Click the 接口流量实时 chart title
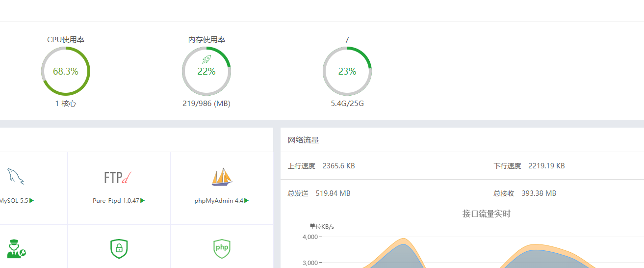 pos(487,214)
